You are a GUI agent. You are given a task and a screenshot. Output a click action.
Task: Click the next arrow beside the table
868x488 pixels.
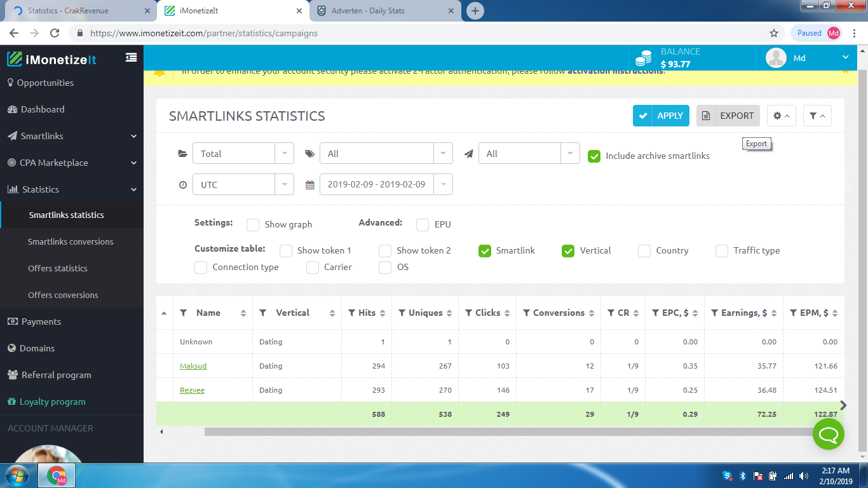point(843,405)
